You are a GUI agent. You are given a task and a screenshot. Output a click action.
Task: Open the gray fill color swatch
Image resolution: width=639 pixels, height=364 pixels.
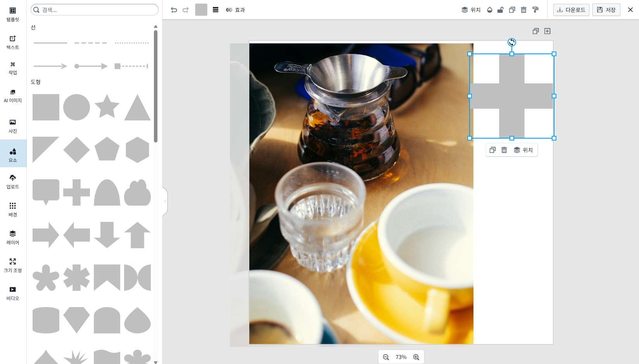[x=201, y=10]
